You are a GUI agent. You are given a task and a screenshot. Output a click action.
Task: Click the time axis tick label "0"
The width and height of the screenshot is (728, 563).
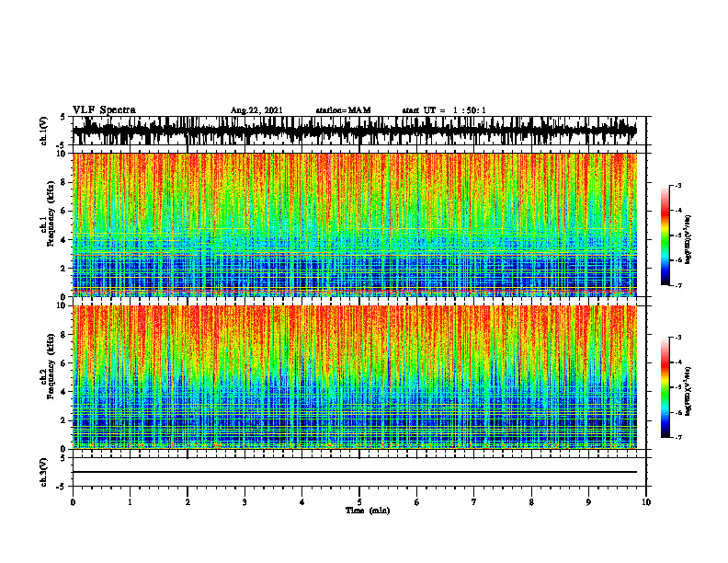coord(73,502)
